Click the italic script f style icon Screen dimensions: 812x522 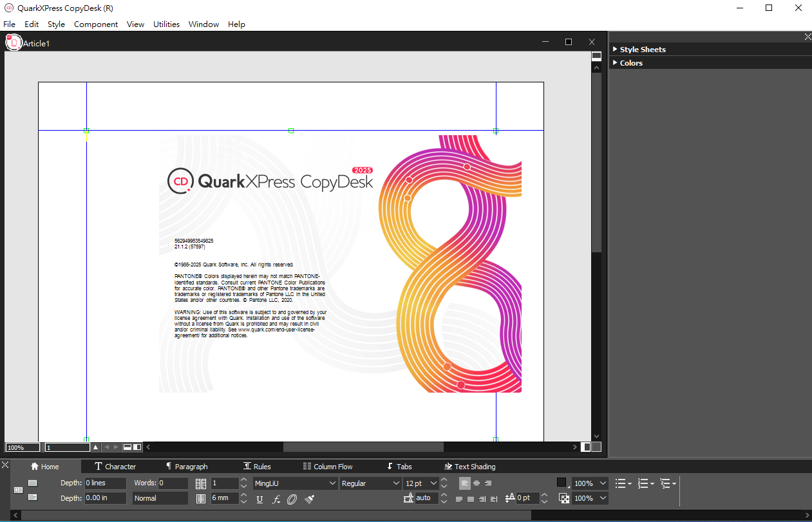point(276,499)
